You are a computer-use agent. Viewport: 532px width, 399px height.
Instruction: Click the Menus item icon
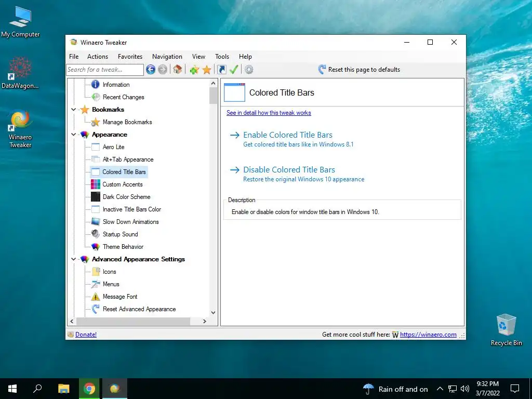[96, 284]
